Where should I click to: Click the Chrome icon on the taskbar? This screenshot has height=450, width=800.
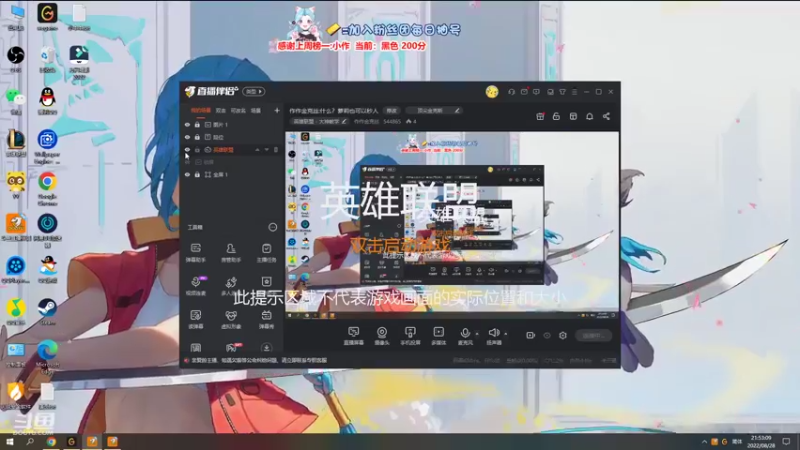point(51,441)
